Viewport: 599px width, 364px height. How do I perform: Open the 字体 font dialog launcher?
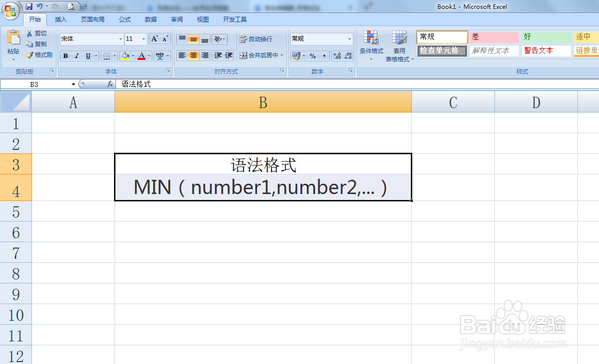(169, 71)
